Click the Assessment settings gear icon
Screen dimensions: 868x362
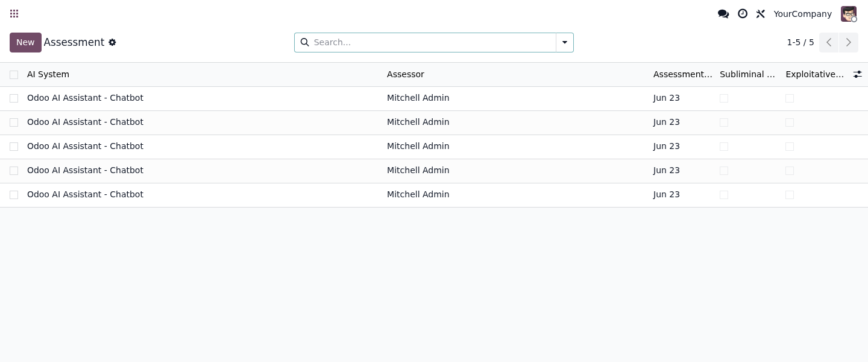(112, 42)
